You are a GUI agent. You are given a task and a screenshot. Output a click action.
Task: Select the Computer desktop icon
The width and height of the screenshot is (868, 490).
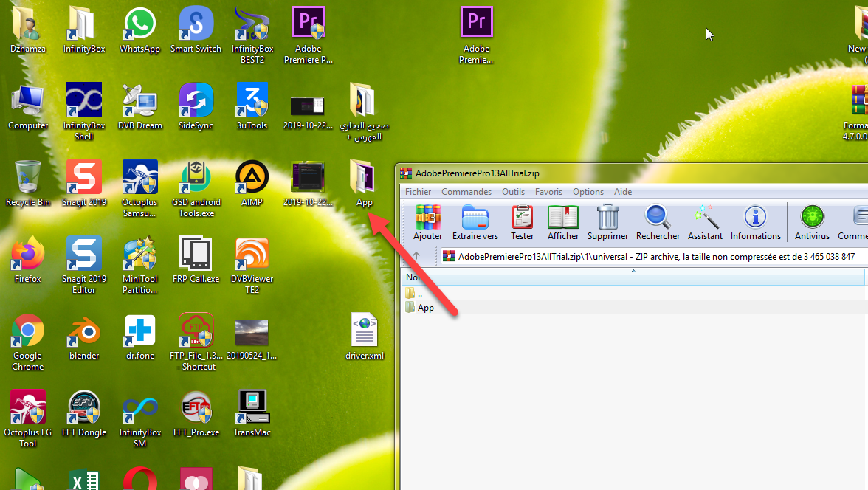point(28,107)
